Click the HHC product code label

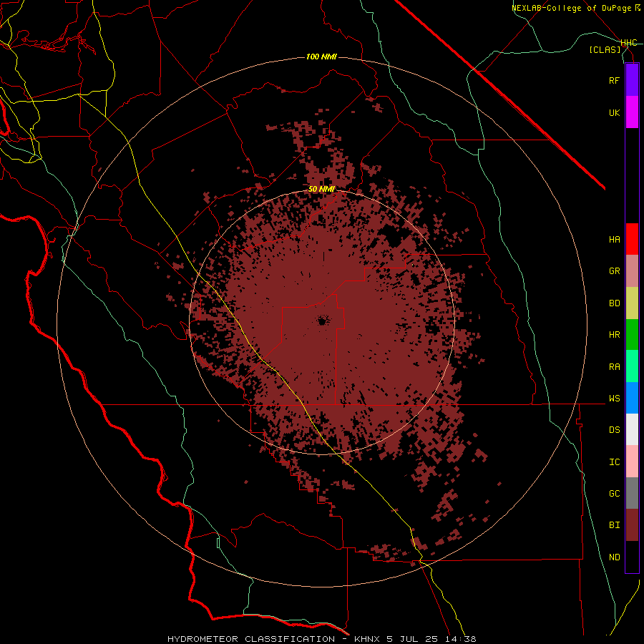629,43
